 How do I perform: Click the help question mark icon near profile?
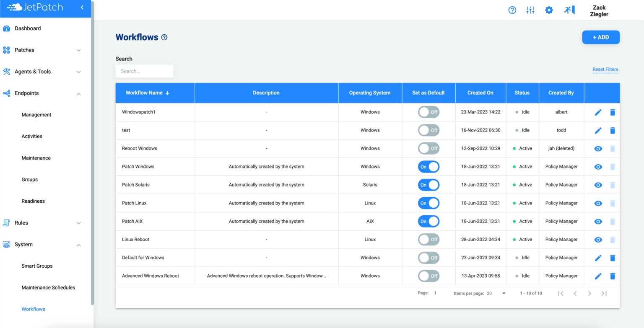click(512, 10)
